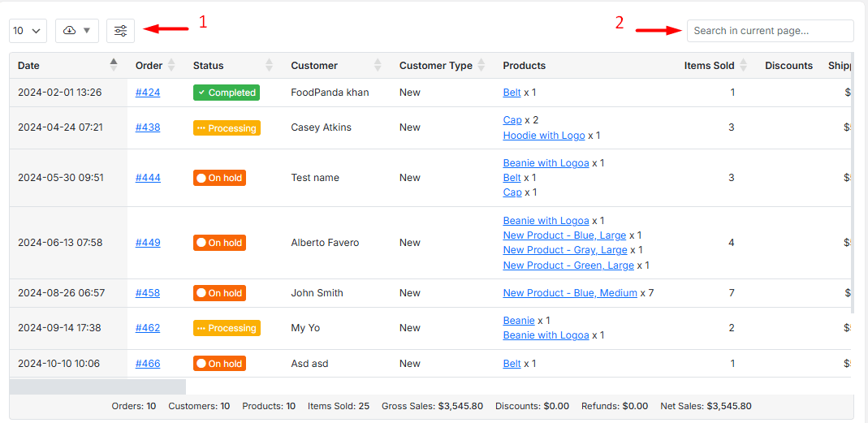
Task: Sort by Order column sort icon
Action: pyautogui.click(x=171, y=65)
